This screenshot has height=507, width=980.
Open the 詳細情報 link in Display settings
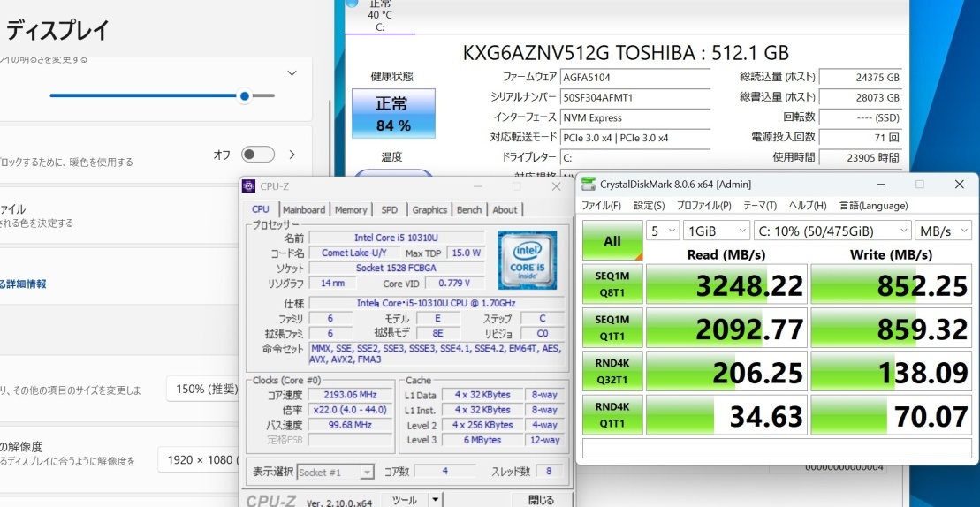[23, 284]
